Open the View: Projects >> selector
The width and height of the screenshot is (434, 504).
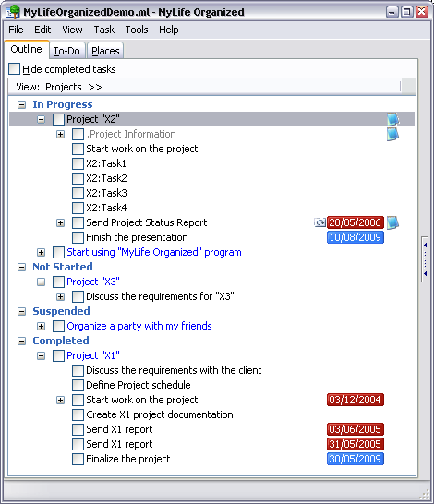59,87
